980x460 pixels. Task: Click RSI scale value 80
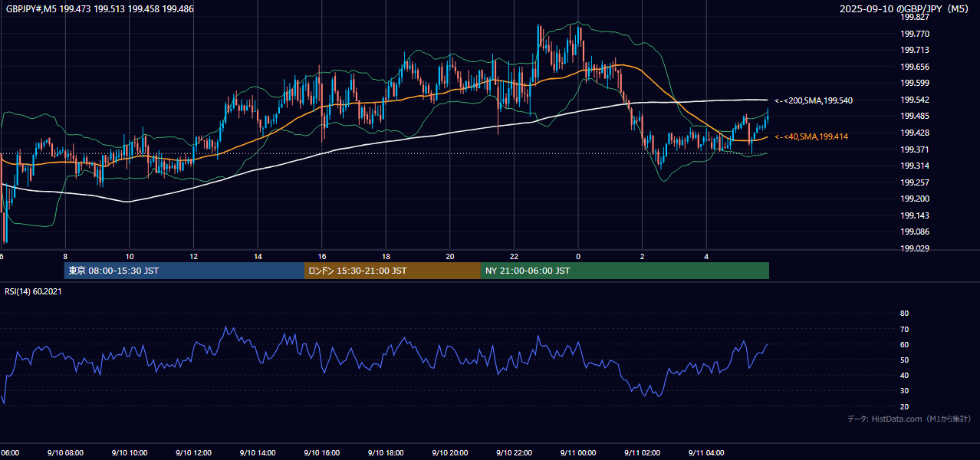click(904, 314)
